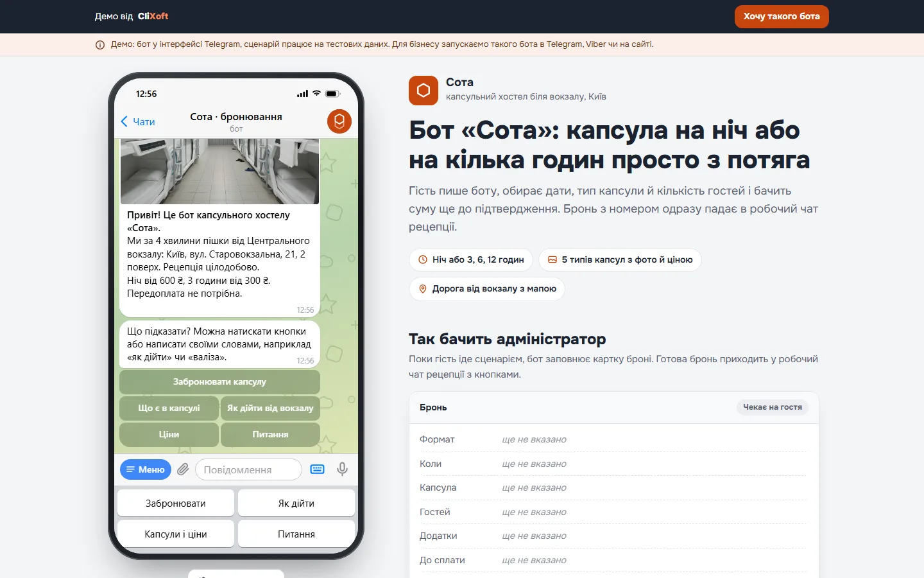The height and width of the screenshot is (578, 924).
Task: Tap inline button Що є в капсулі
Action: point(169,408)
